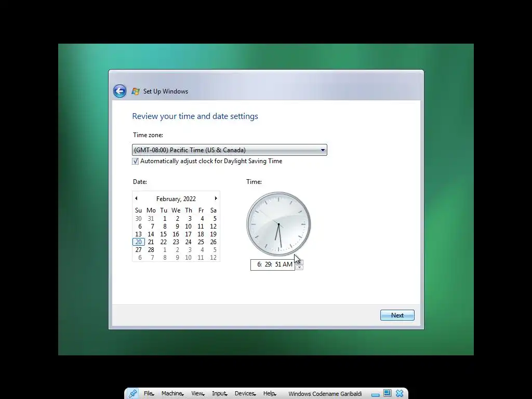The width and height of the screenshot is (532, 399).
Task: Select February 19 in the calendar
Action: pyautogui.click(x=213, y=234)
